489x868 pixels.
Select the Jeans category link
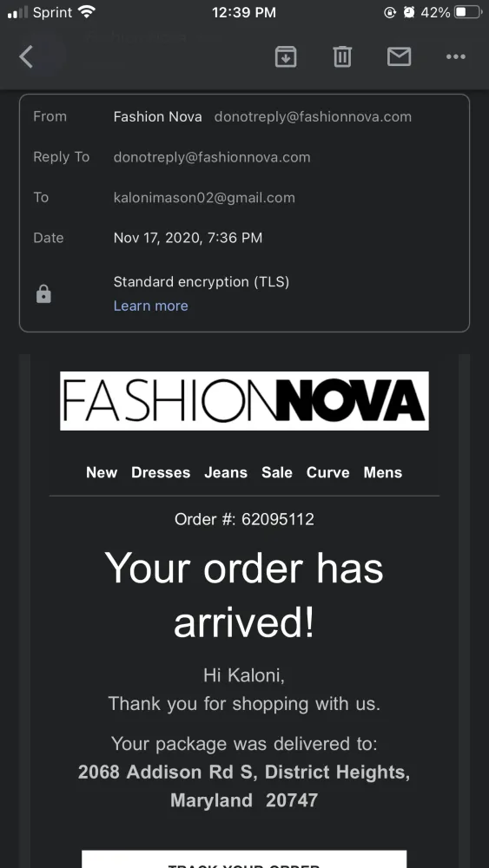(x=226, y=472)
